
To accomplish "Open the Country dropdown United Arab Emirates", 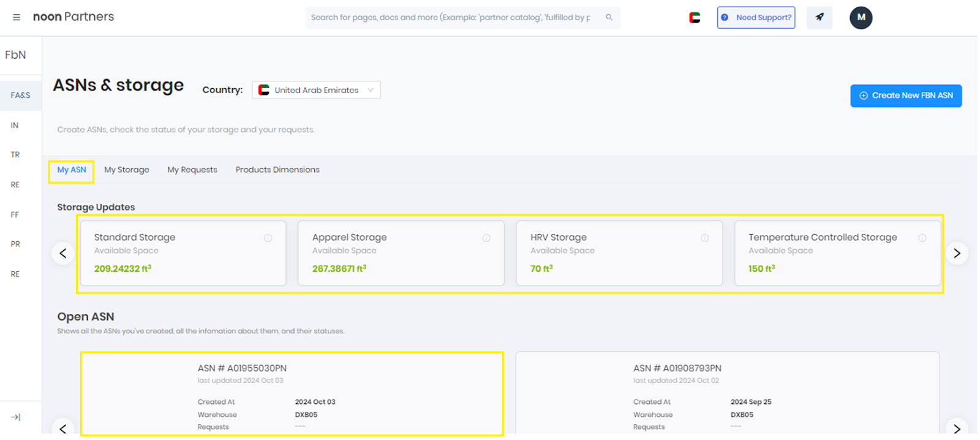I will point(316,90).
